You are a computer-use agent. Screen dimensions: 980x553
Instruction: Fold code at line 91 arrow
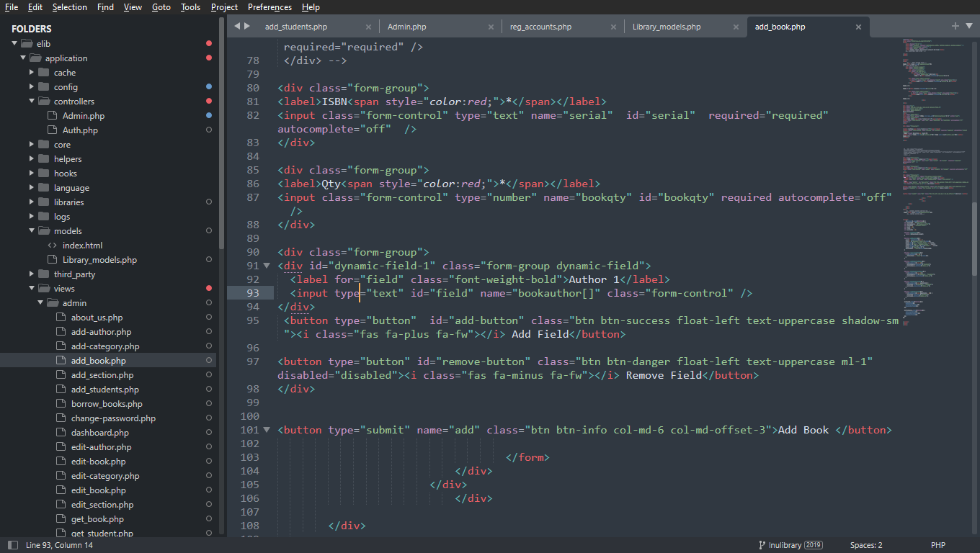(267, 266)
